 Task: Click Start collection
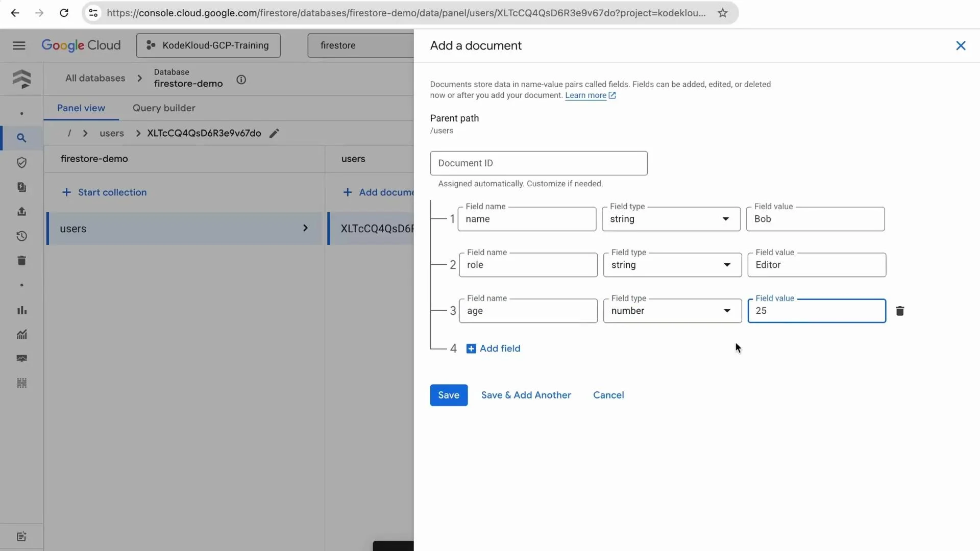pyautogui.click(x=104, y=192)
